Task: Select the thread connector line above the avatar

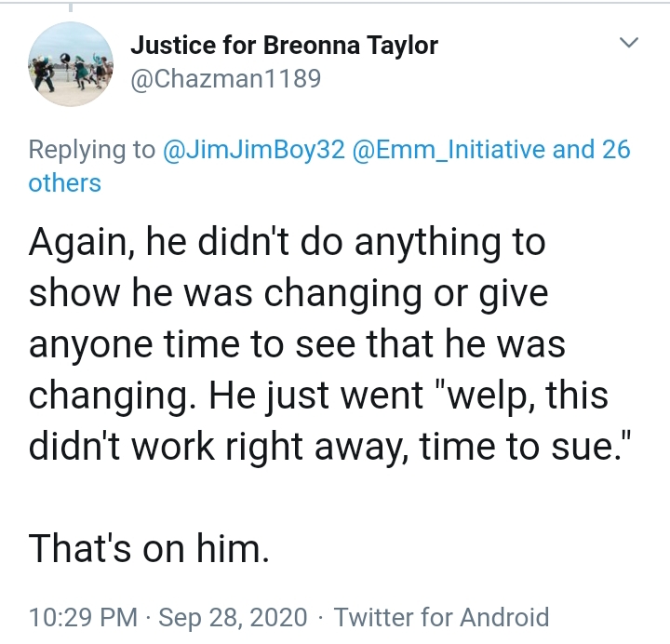Action: pyautogui.click(x=71, y=7)
